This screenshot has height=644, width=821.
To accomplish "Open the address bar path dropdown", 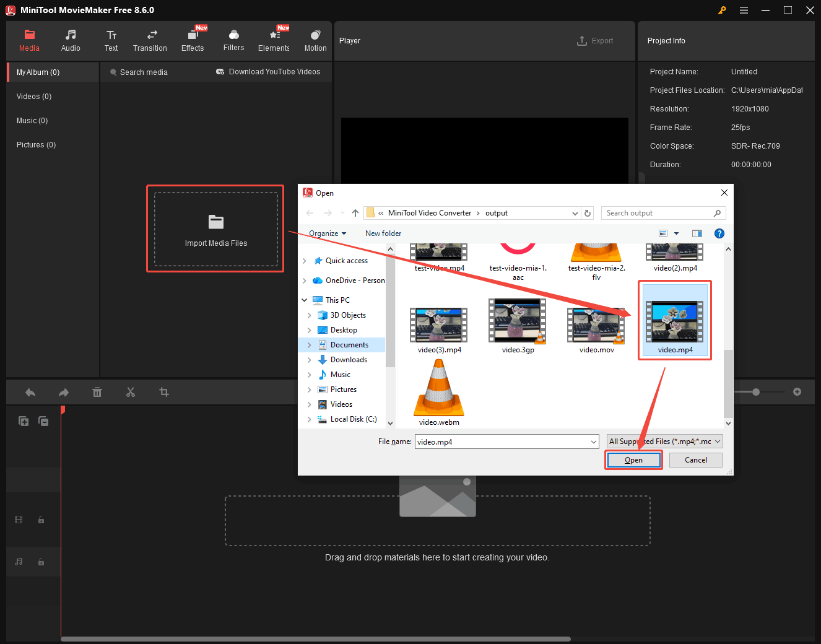I will point(575,213).
